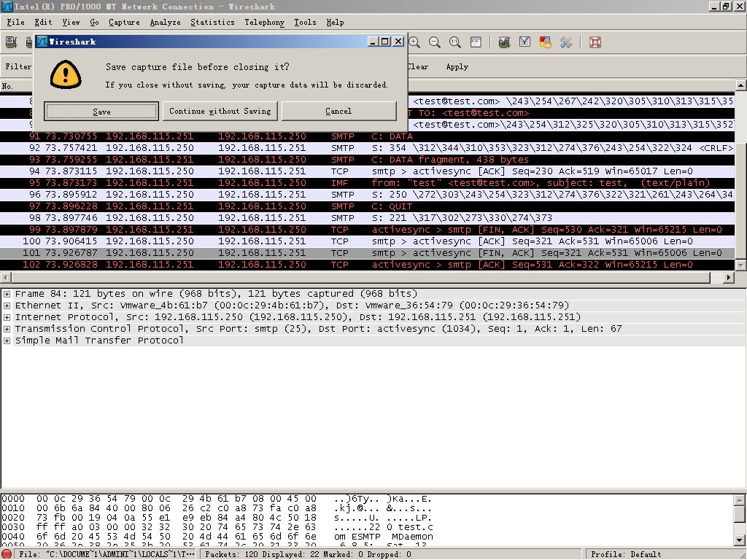
Task: Expand the Frame 84 tree node
Action: 7,294
